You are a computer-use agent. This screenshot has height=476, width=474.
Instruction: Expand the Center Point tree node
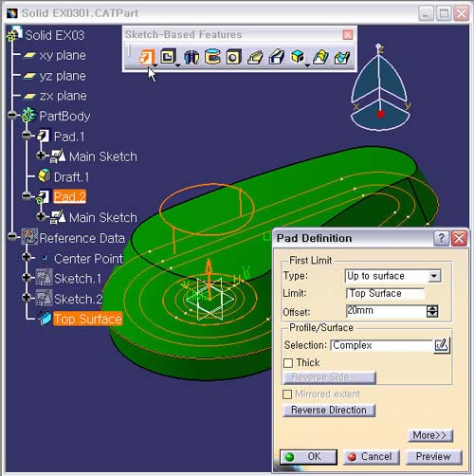tap(27, 257)
